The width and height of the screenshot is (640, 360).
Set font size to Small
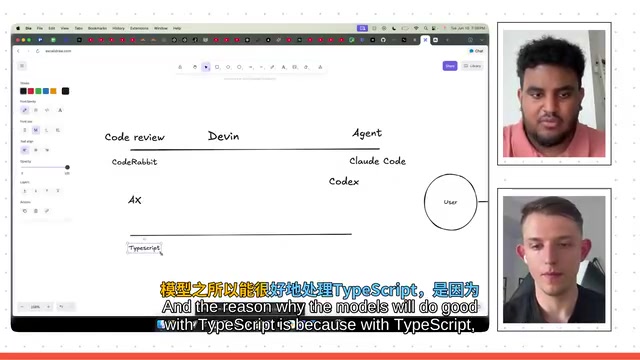[x=24, y=130]
